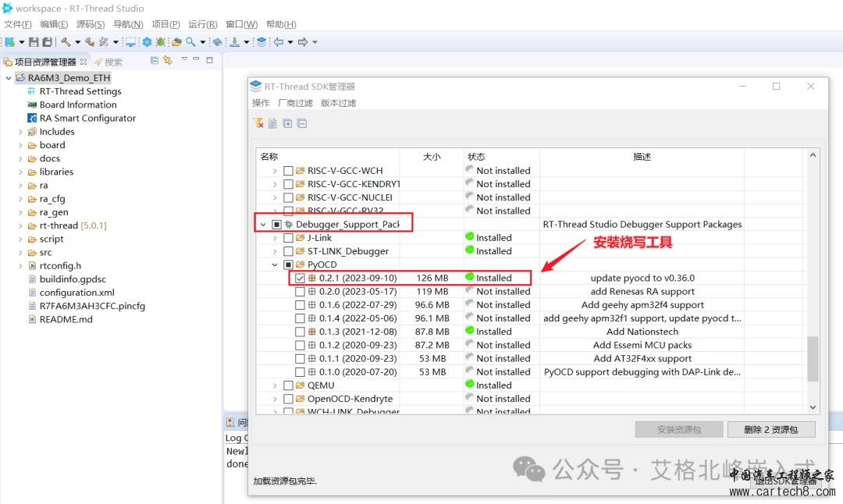843x504 pixels.
Task: Open the 操作 menu in SDK Manager
Action: [261, 103]
